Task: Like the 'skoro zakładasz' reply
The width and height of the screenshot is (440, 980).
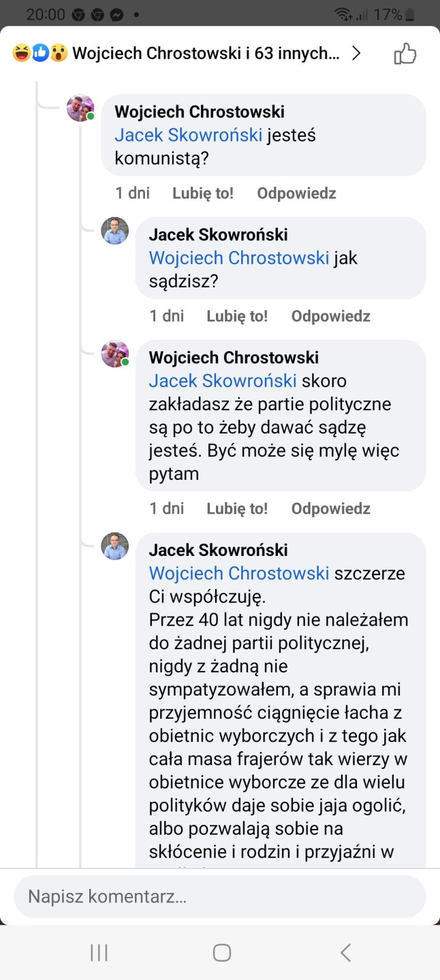Action: pos(237,508)
